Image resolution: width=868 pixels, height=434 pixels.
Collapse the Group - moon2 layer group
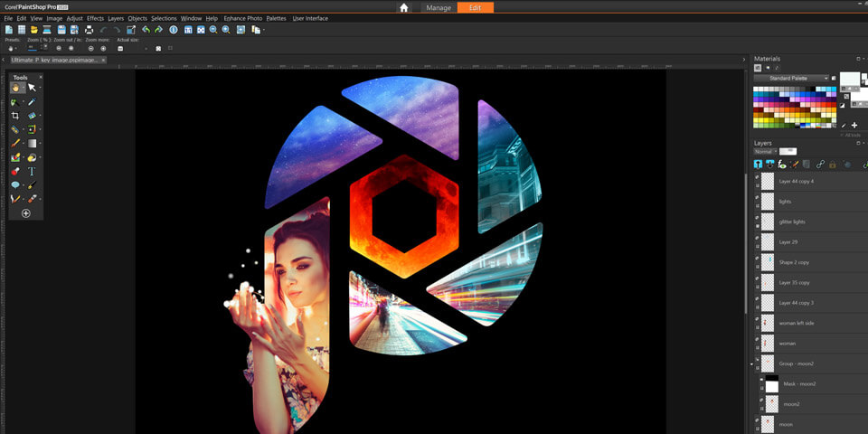pyautogui.click(x=751, y=364)
